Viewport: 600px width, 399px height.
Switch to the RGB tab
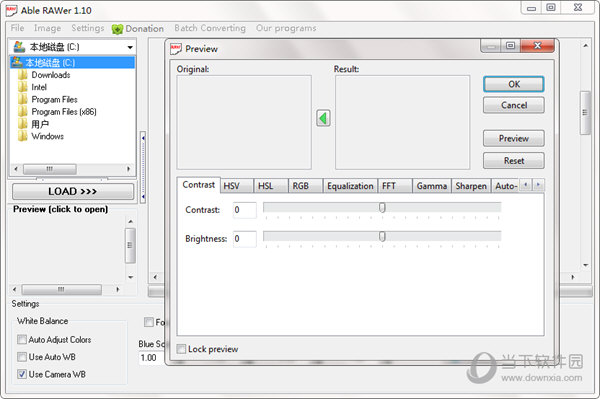[305, 186]
